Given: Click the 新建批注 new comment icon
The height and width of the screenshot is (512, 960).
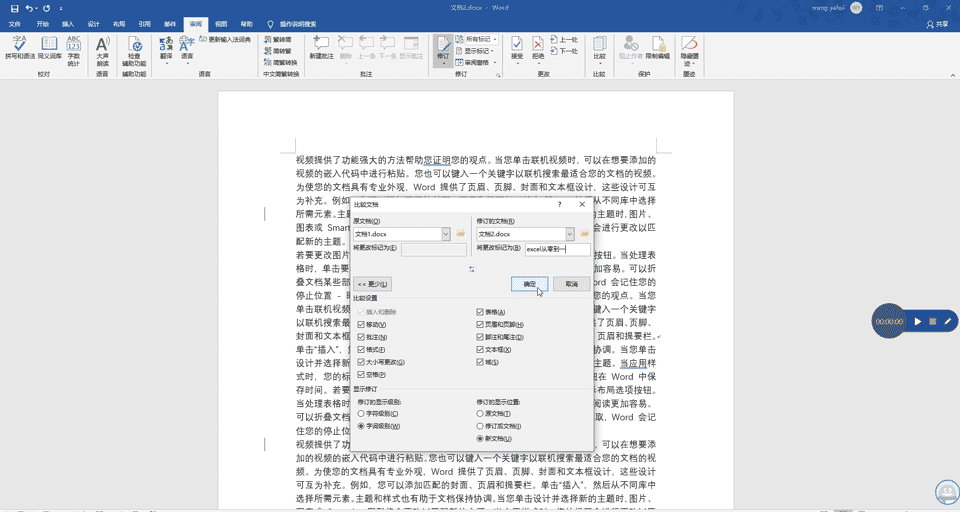Looking at the screenshot, I should pos(321,47).
